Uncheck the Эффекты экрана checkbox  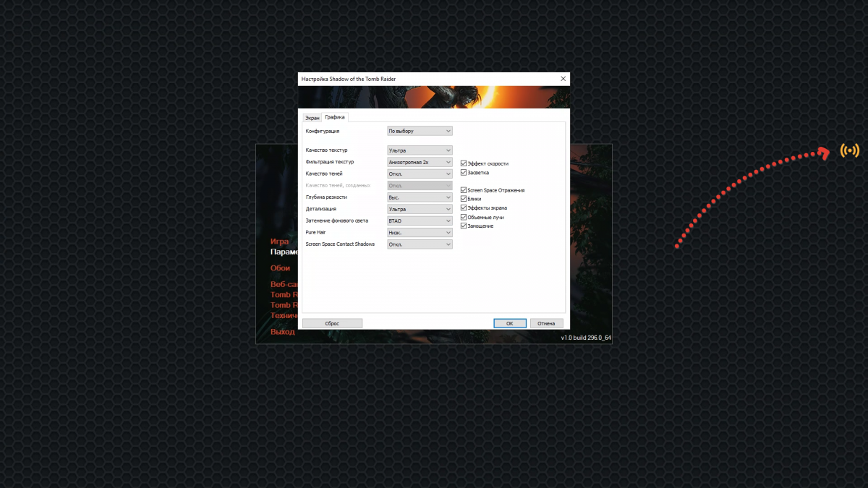[464, 208]
